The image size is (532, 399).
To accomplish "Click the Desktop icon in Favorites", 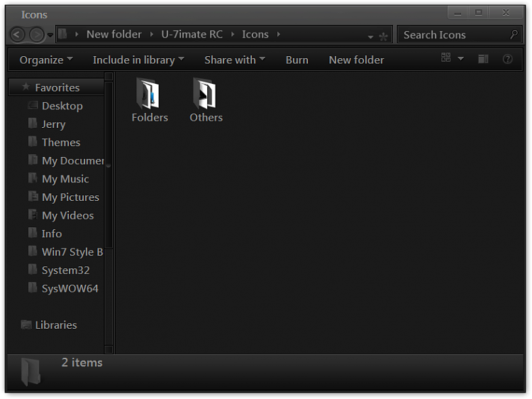I will 33,105.
